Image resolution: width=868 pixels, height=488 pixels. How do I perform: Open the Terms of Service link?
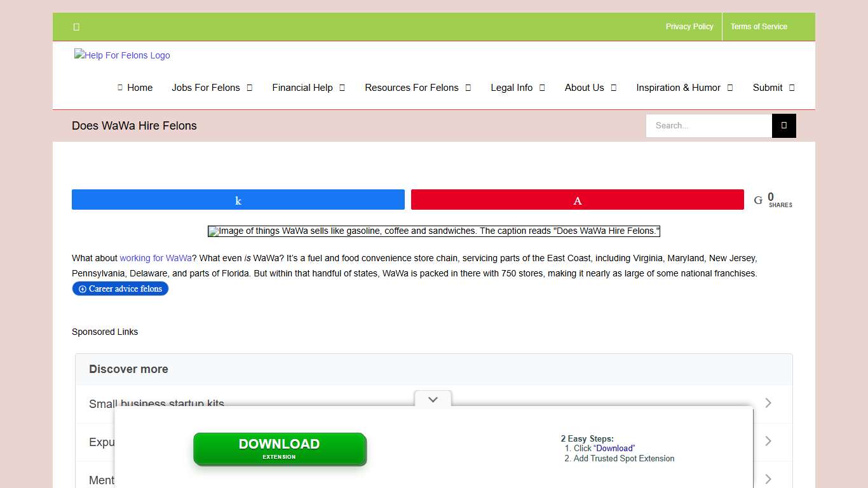[x=758, y=27]
